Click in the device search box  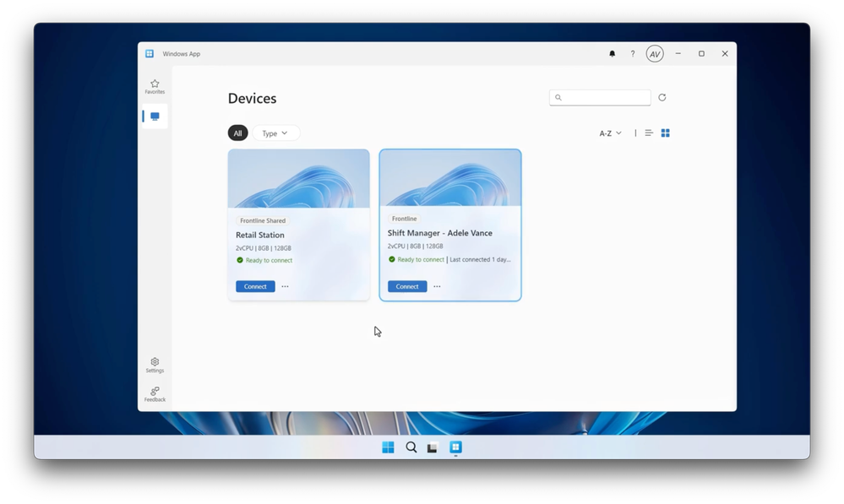[x=600, y=97]
